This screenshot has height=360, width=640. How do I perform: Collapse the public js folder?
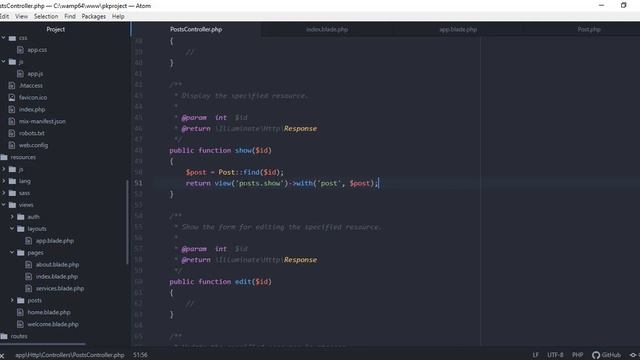[x=4, y=62]
